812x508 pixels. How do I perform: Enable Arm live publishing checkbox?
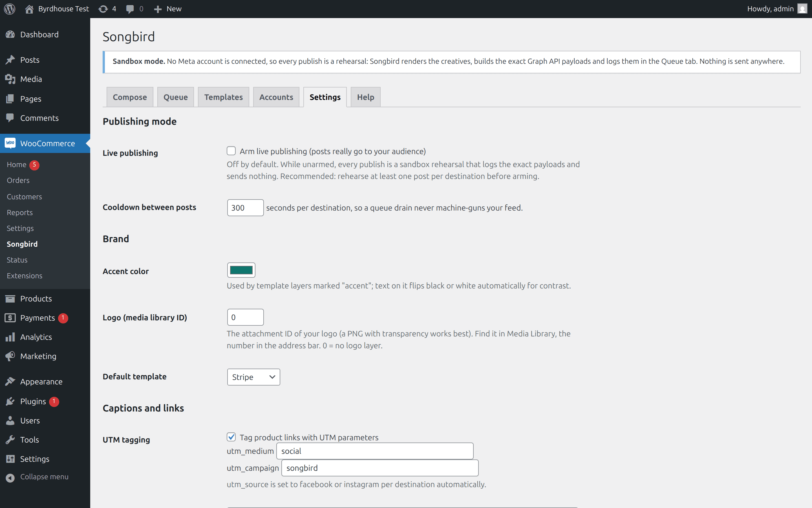coord(231,151)
